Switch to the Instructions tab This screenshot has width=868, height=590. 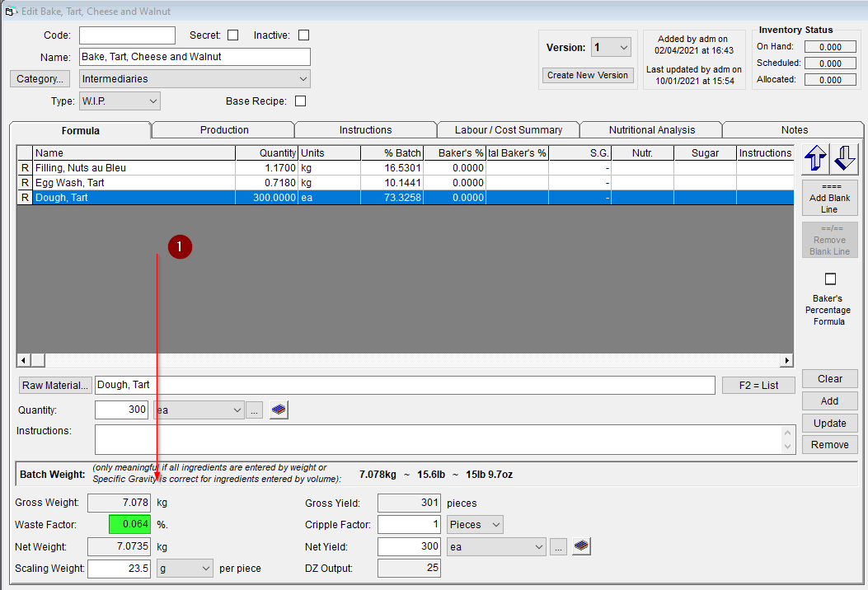click(365, 129)
